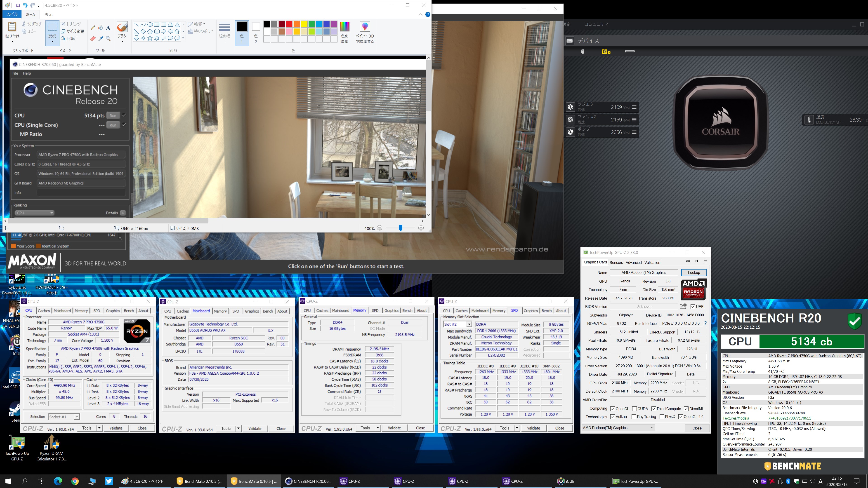Click the Bus Interface question mark in GPU-Z
This screenshot has height=488, width=868.
pyautogui.click(x=705, y=323)
